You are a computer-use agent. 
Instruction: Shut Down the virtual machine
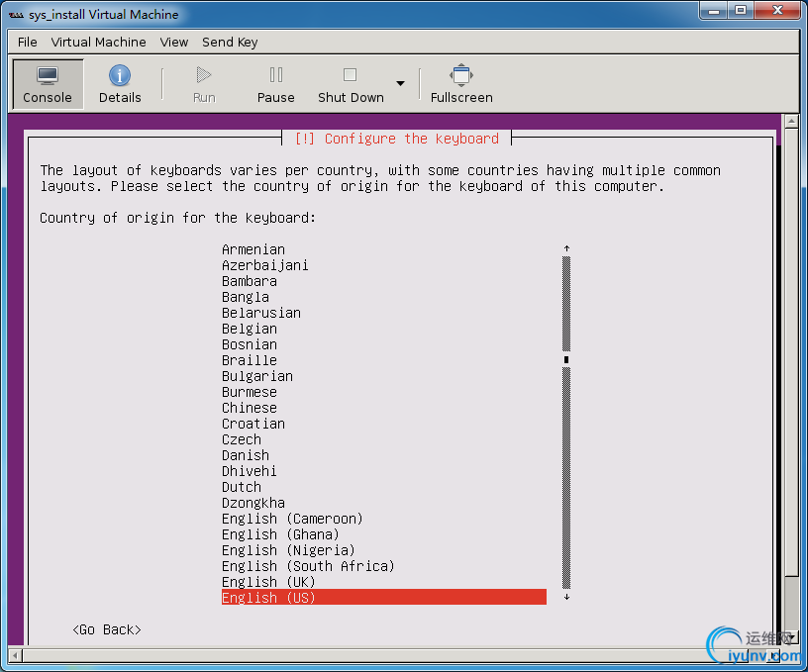(351, 84)
